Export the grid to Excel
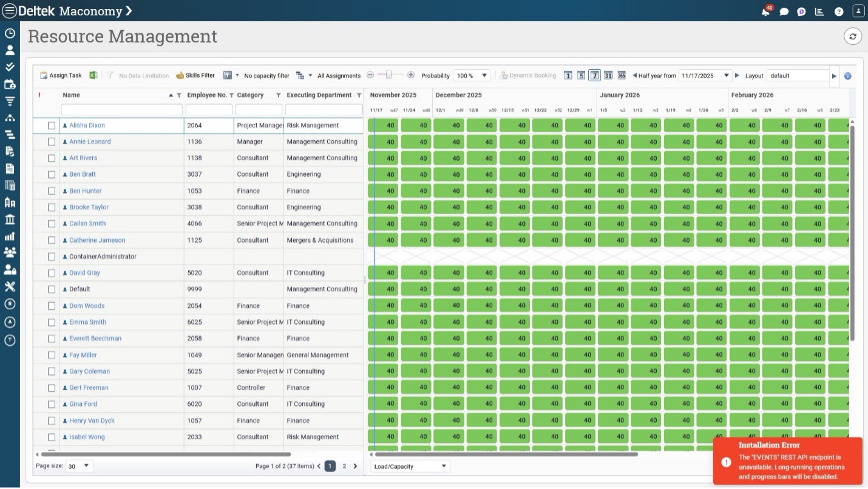This screenshot has height=489, width=868. [93, 75]
